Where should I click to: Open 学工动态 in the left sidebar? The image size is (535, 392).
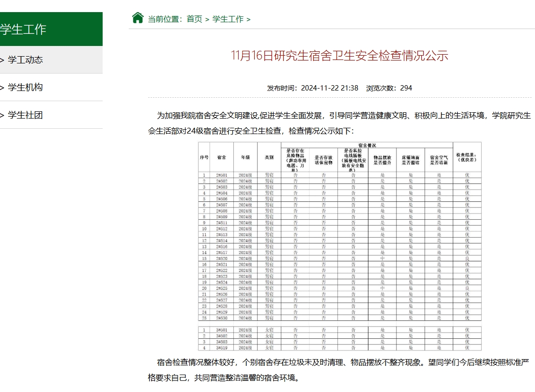pyautogui.click(x=25, y=60)
